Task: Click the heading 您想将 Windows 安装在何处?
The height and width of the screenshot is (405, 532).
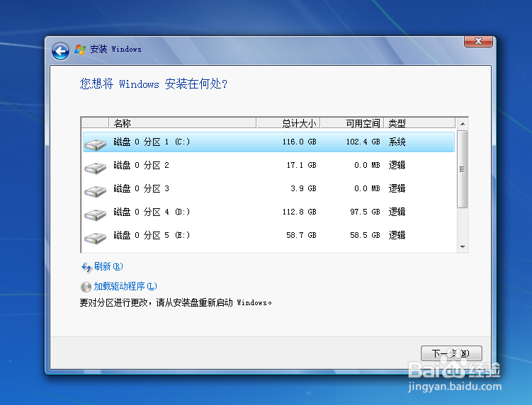Action: (x=153, y=84)
